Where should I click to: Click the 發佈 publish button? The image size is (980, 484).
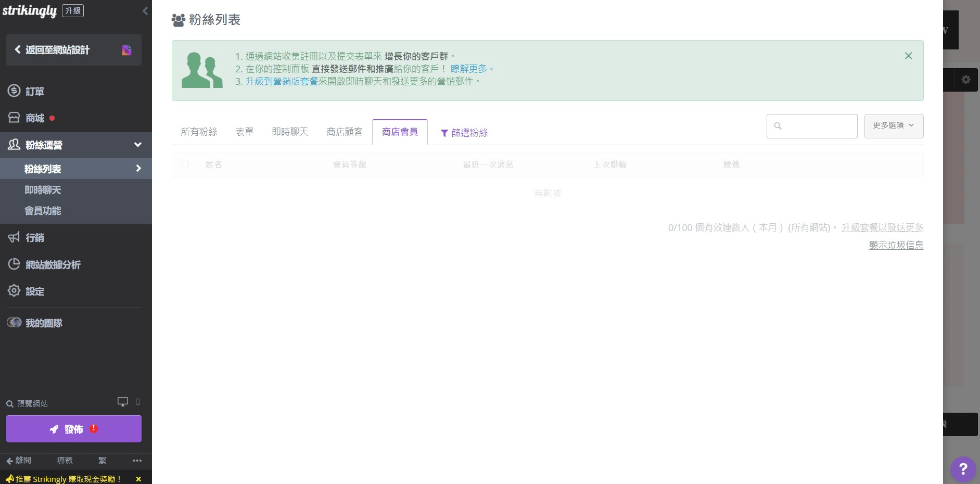click(x=73, y=429)
